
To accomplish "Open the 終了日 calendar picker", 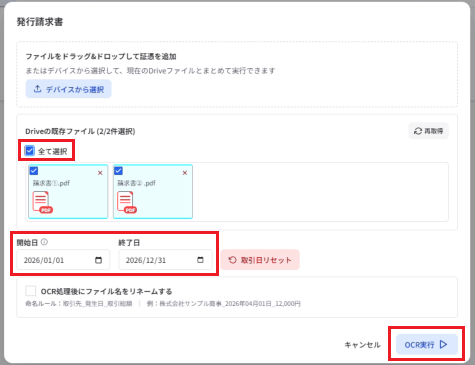I will pos(200,260).
